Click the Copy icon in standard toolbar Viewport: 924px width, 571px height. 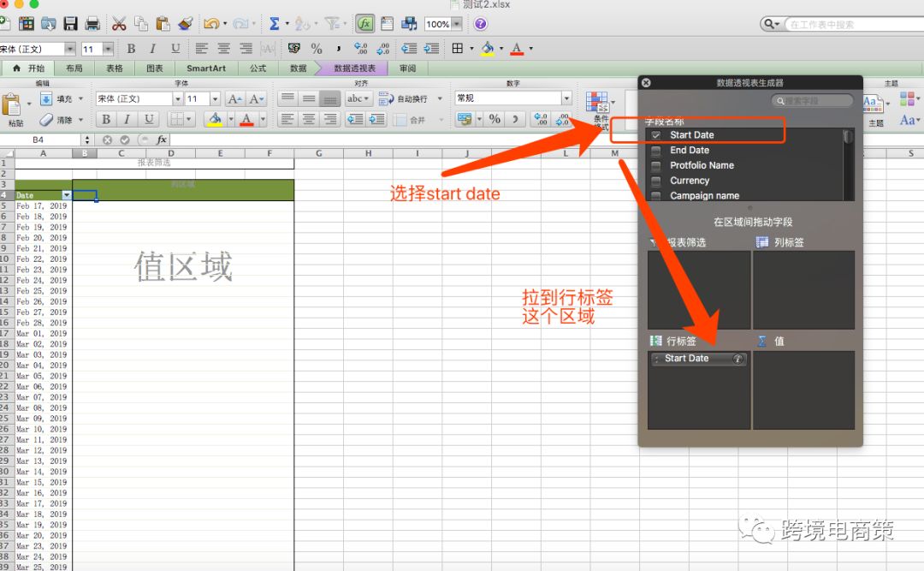(x=141, y=24)
